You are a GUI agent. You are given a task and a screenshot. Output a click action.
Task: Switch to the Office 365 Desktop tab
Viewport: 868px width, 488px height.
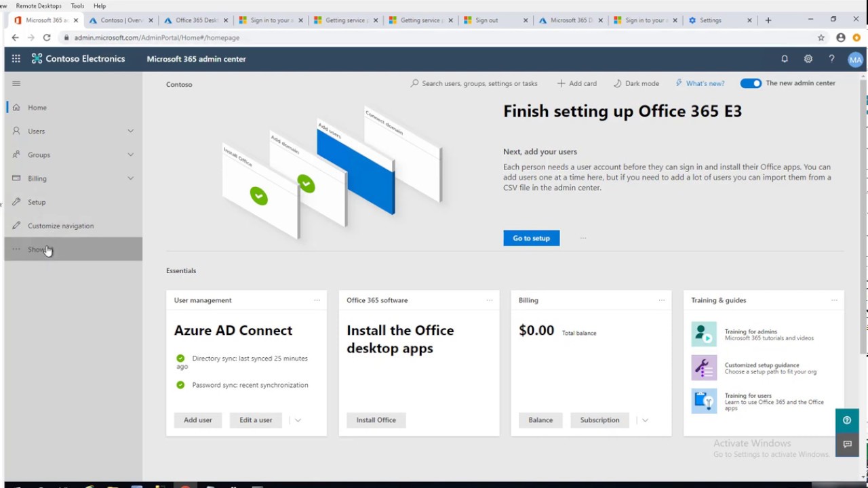pyautogui.click(x=196, y=20)
